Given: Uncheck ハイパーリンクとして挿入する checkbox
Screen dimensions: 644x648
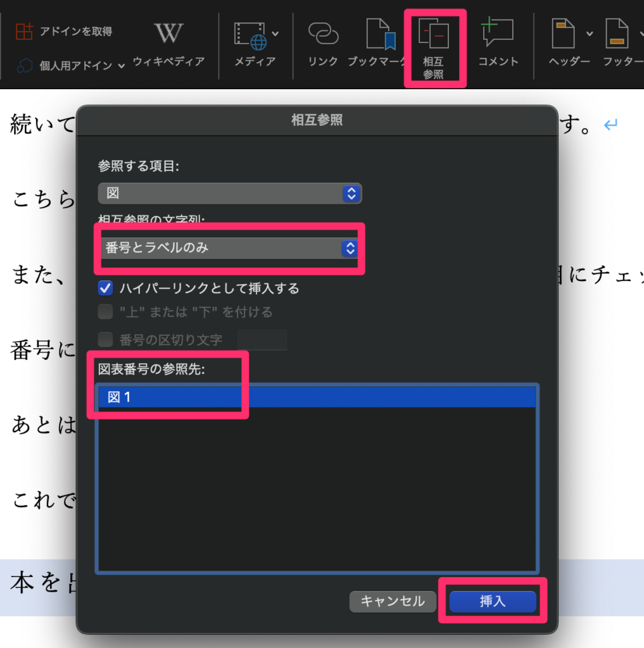Looking at the screenshot, I should (106, 289).
